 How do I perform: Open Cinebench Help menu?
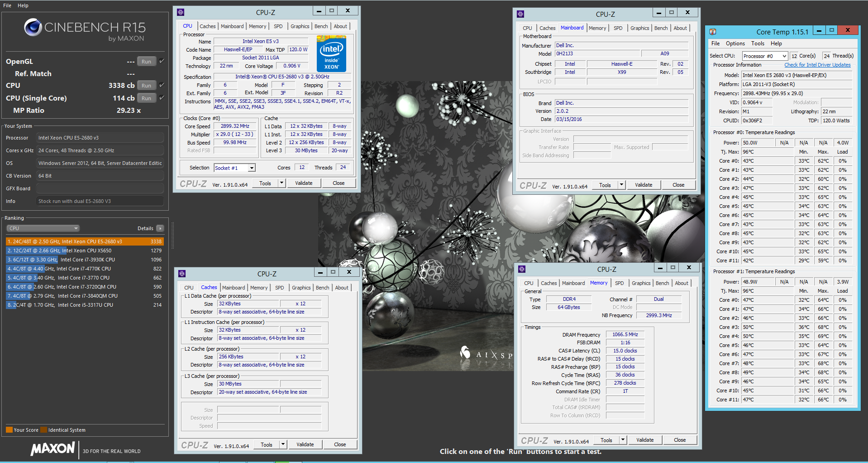pyautogui.click(x=23, y=5)
